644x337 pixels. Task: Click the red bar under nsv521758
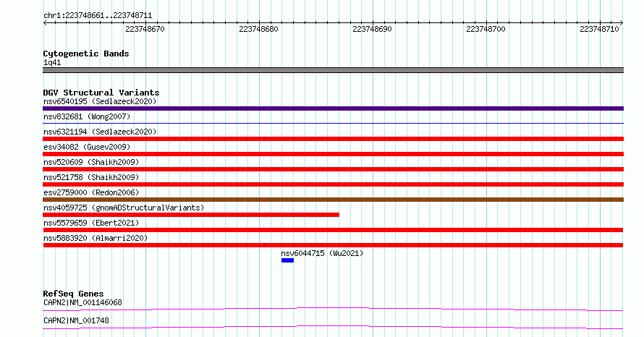coord(333,184)
